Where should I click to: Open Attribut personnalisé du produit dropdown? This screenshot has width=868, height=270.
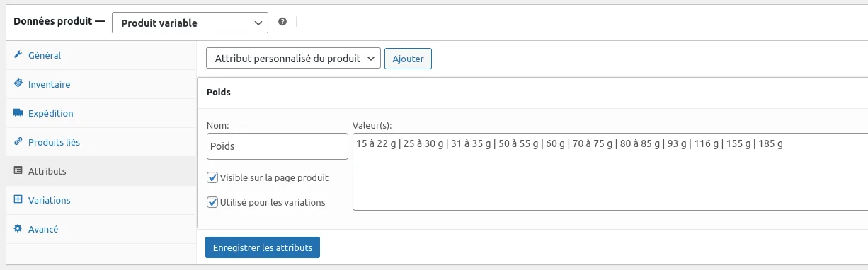click(293, 59)
